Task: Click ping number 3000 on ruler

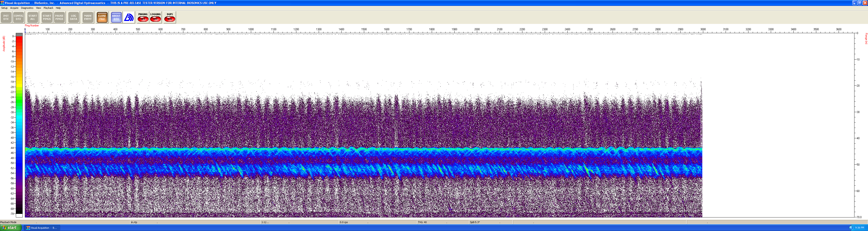Action: click(703, 30)
